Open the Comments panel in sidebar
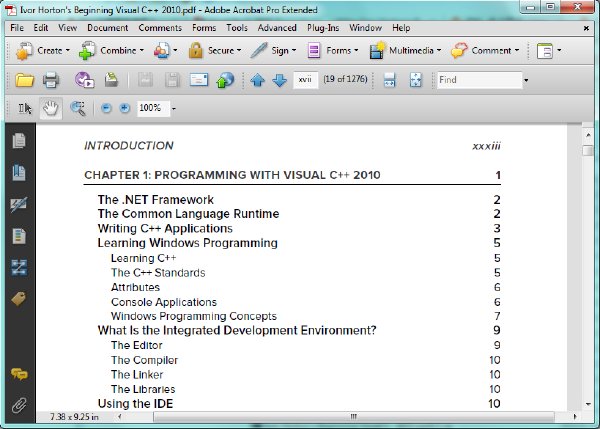 (19, 374)
